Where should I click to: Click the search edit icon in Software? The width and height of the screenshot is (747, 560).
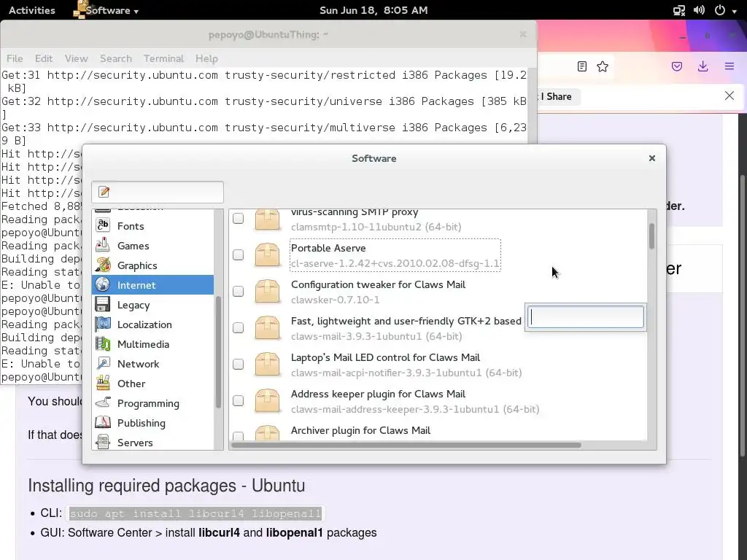[104, 192]
